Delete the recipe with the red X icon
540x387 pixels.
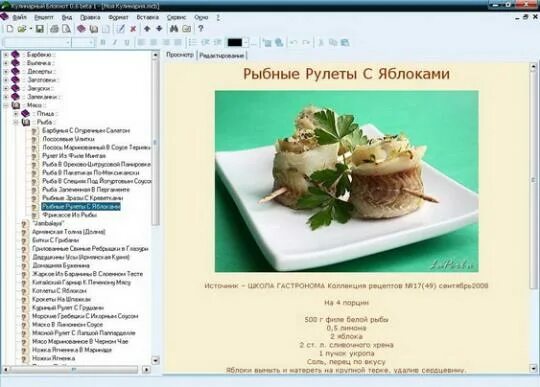pyautogui.click(x=133, y=29)
